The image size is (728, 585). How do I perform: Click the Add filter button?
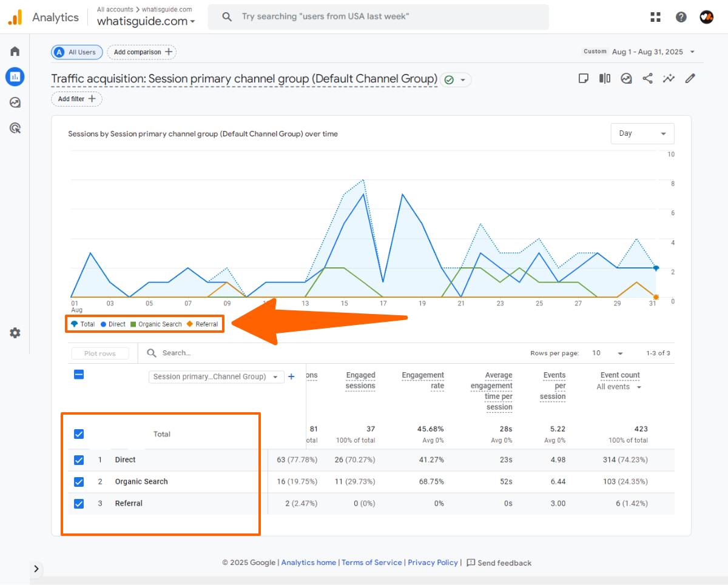76,99
